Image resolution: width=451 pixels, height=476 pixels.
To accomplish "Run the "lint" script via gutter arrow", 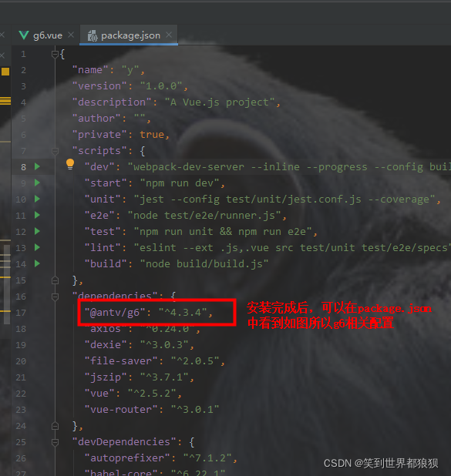I will (37, 247).
